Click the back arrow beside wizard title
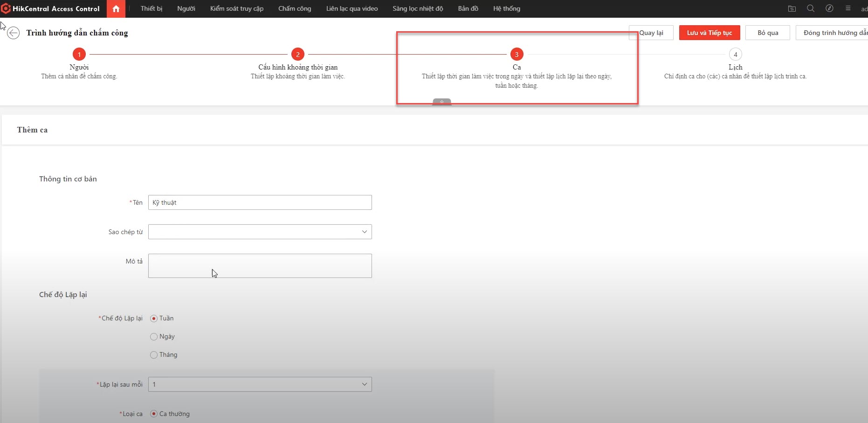 pos(14,33)
